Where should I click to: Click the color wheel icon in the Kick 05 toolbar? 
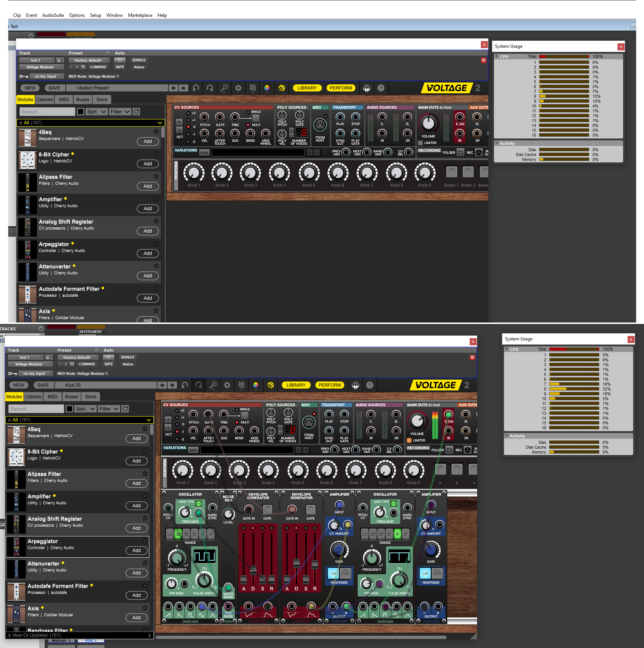point(256,385)
